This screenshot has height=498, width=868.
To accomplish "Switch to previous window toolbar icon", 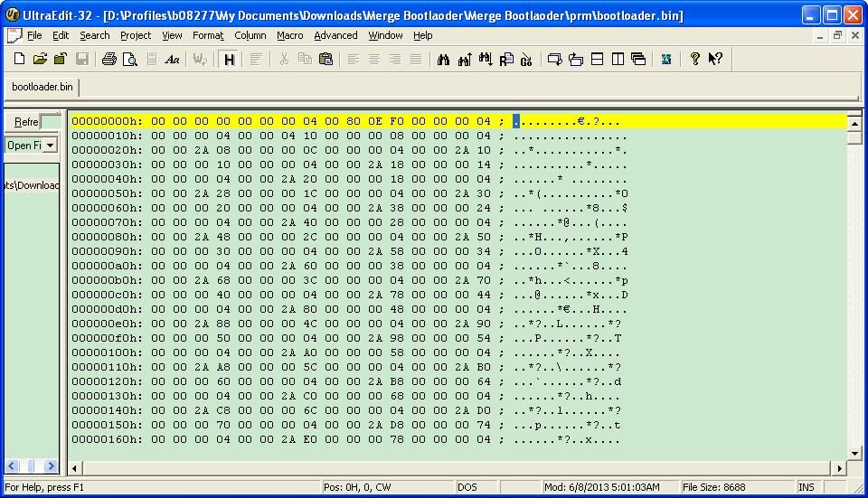I will (576, 59).
